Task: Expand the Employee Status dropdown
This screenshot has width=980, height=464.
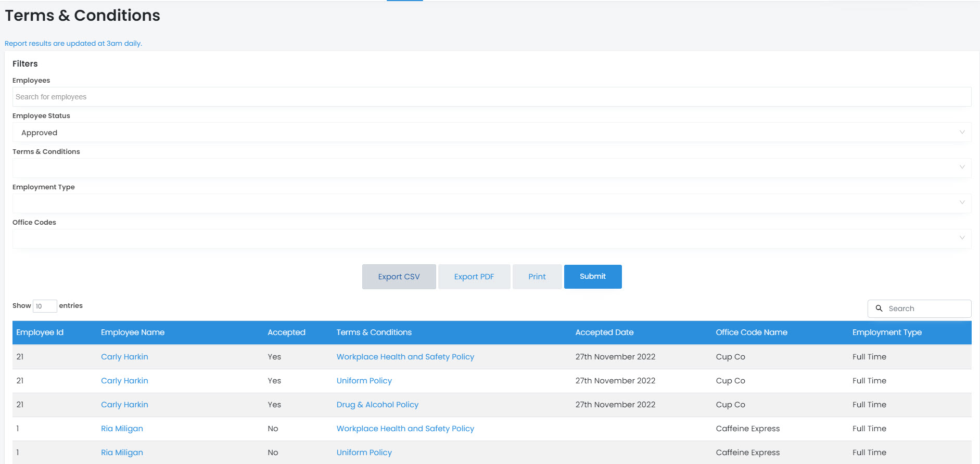Action: (491, 133)
